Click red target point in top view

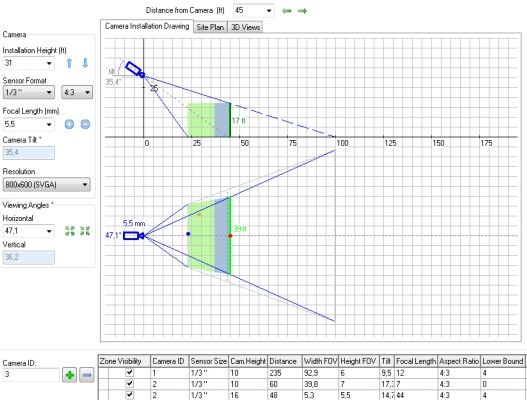tap(230, 236)
